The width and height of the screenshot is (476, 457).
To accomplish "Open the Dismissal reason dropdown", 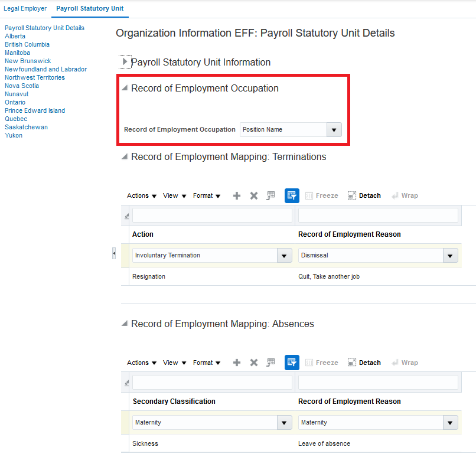I will point(451,256).
